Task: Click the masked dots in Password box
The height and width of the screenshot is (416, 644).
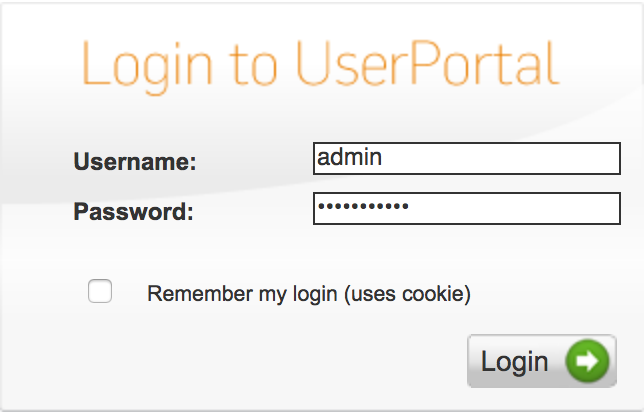Action: [x=363, y=207]
